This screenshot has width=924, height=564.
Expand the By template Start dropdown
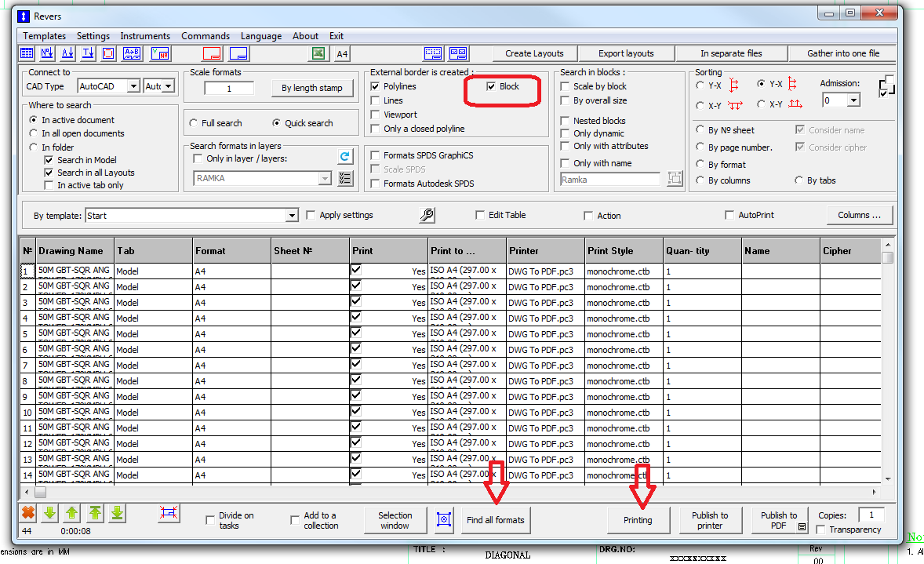tap(292, 215)
